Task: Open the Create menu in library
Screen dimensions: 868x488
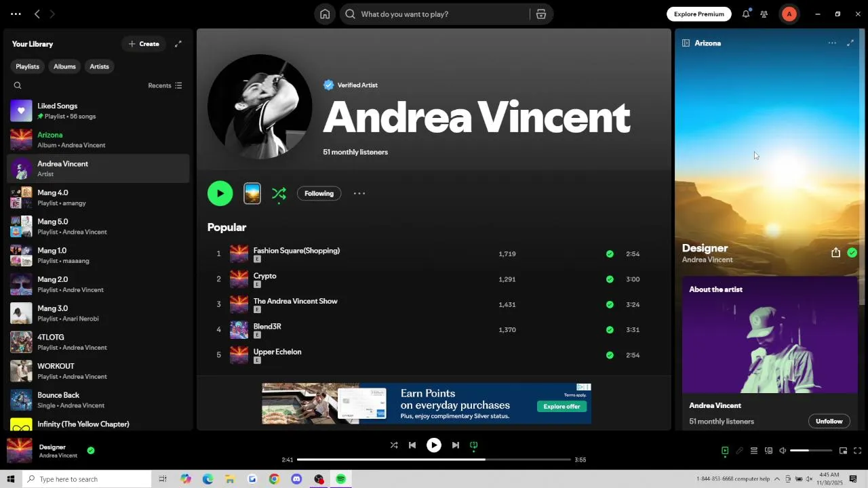Action: (144, 44)
